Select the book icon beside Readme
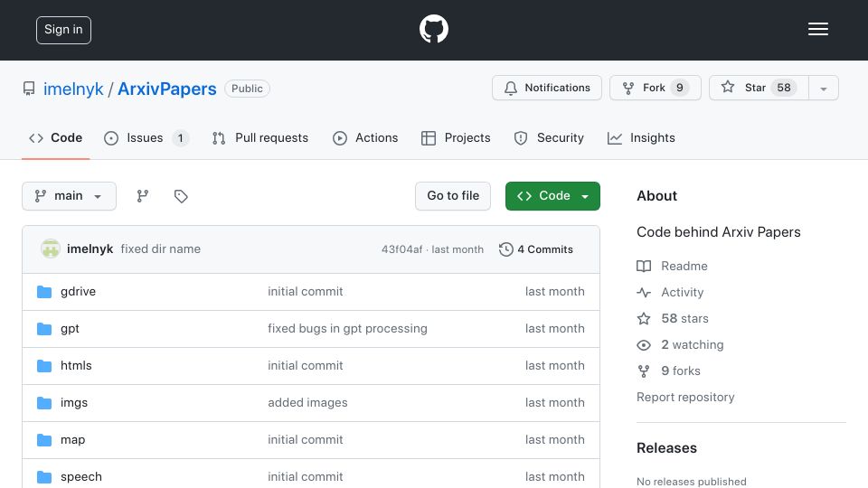Screen dimensions: 868x488 pyautogui.click(x=643, y=266)
